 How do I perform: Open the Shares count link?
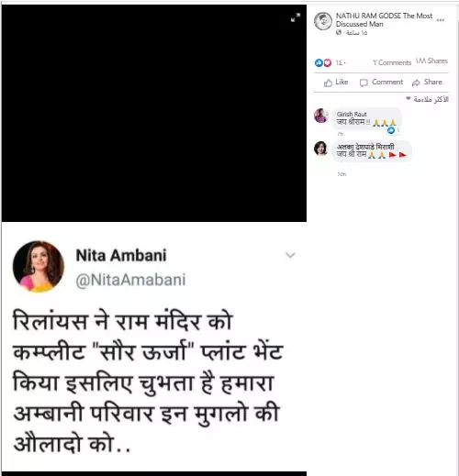coord(431,61)
